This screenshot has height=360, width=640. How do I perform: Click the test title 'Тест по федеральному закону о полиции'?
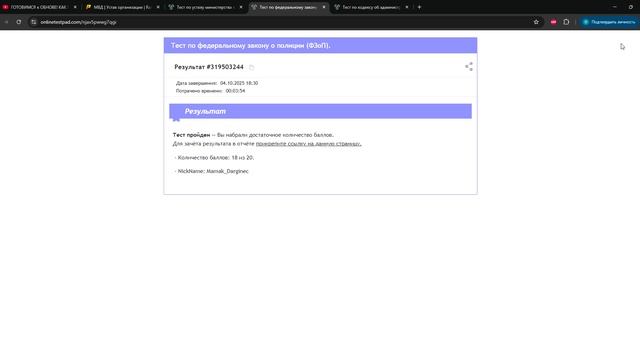pos(250,46)
